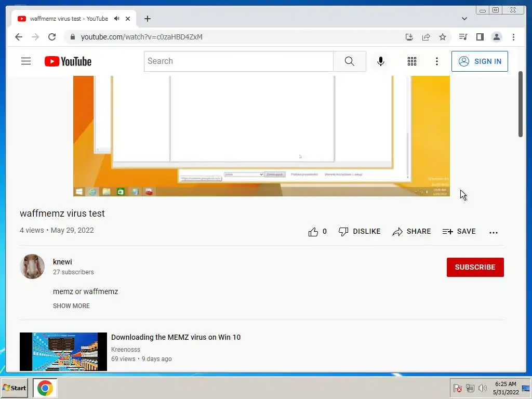Click the DISLIKE button
The image size is (532, 399).
point(360,231)
